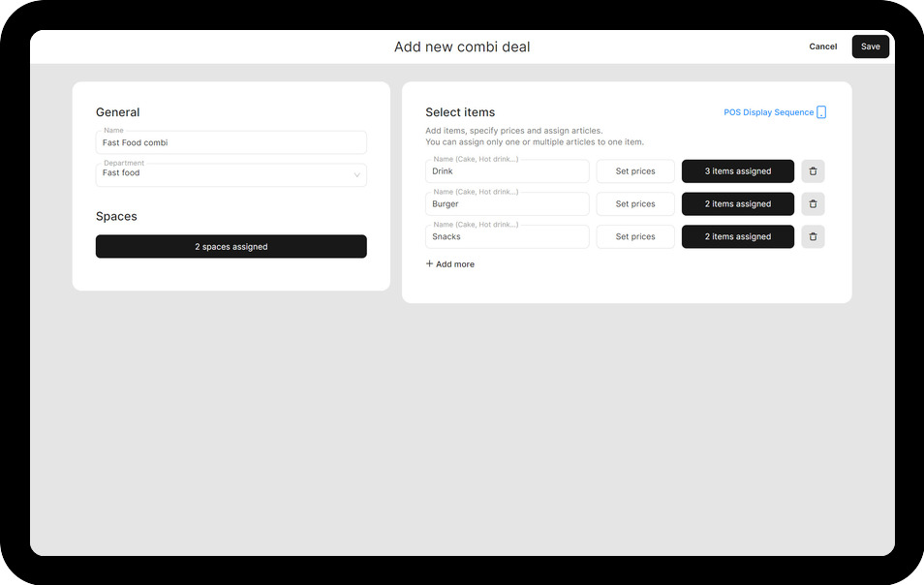Click the plus icon beside Add more
This screenshot has height=585, width=924.
(x=429, y=263)
